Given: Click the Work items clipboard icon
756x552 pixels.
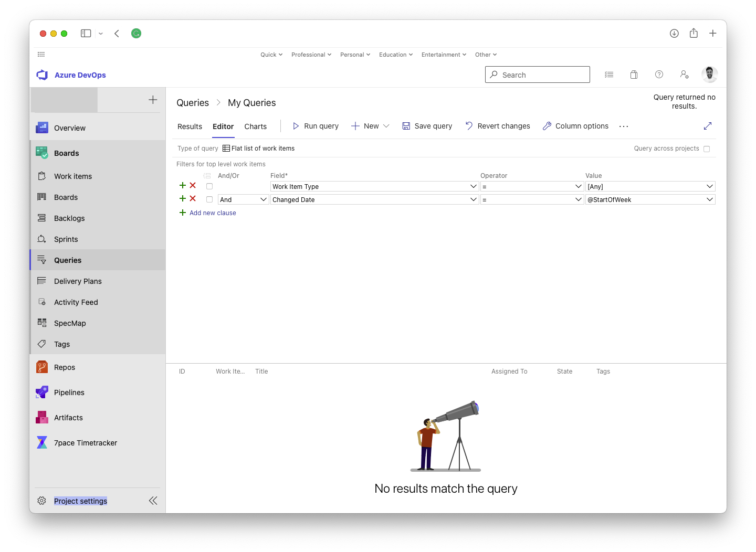Looking at the screenshot, I should pos(42,176).
